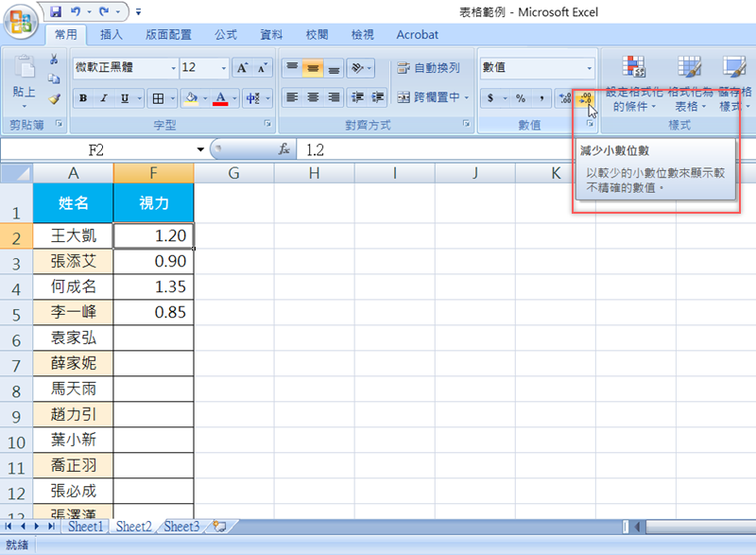Screen dimensions: 756x555
Task: Save the workbook from the Quick Access Toolbar
Action: (56, 11)
